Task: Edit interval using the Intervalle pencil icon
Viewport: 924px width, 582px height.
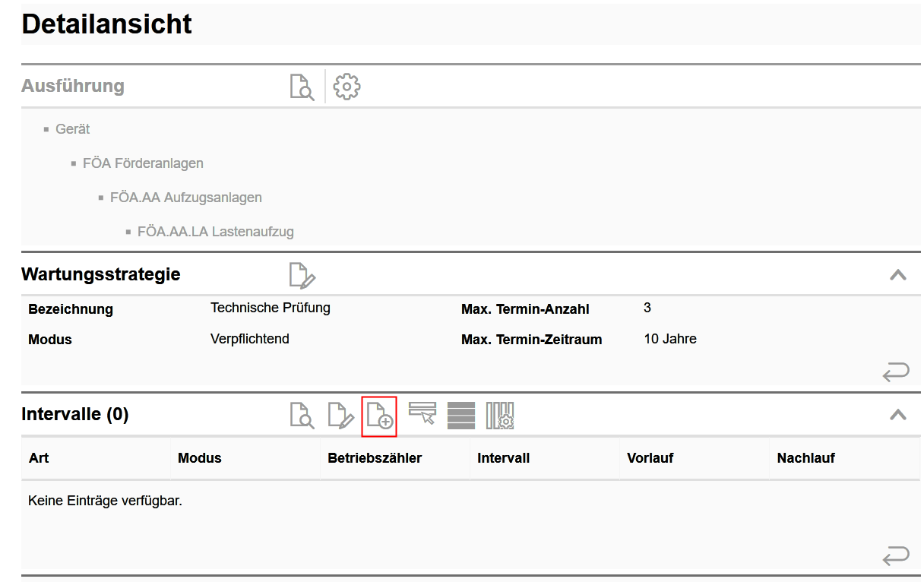Action: click(x=340, y=416)
